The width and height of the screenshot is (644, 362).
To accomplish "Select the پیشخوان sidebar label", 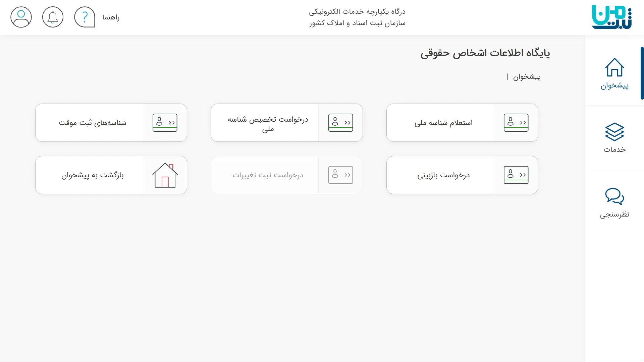I will (x=614, y=86).
